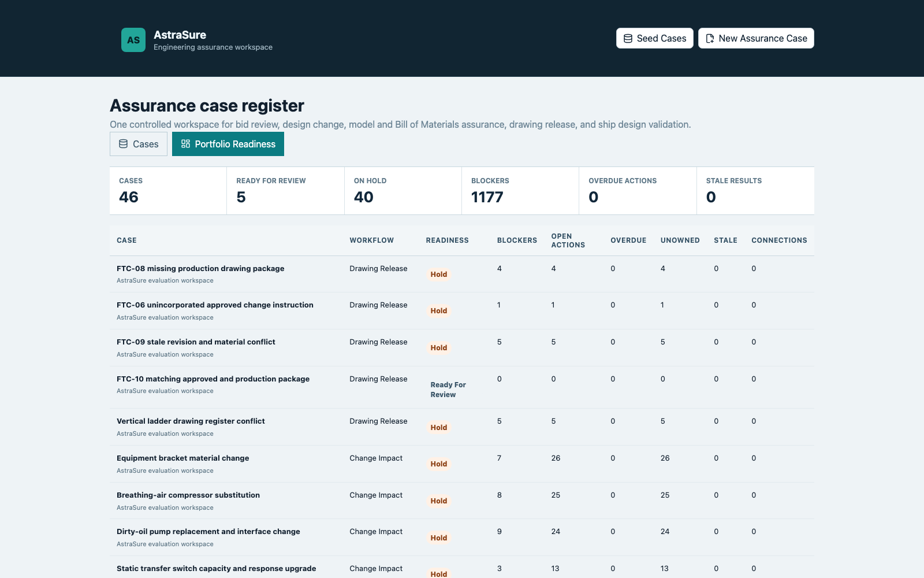Click the Hold badge for Equipment bracket case
The width and height of the screenshot is (924, 578).
tap(439, 464)
